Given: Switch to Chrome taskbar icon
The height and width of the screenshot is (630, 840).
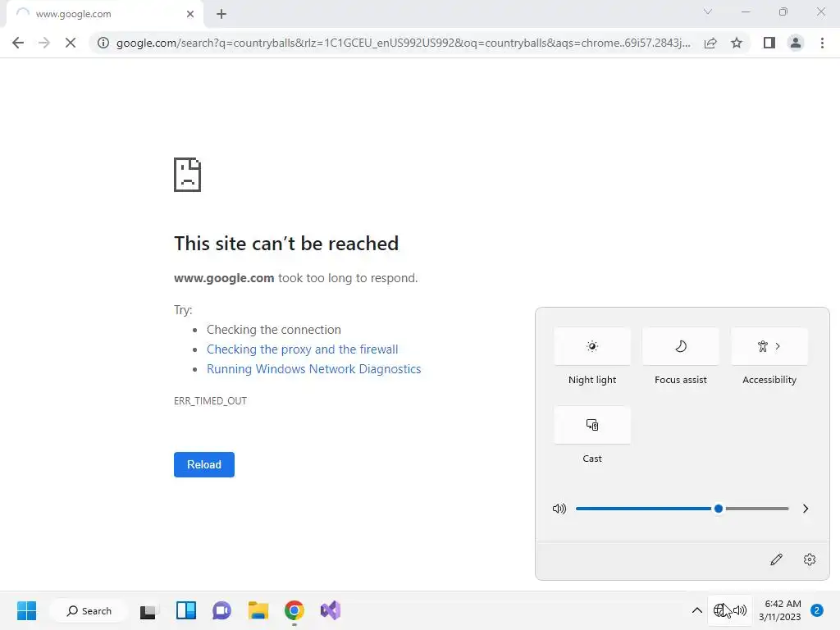Looking at the screenshot, I should point(294,610).
